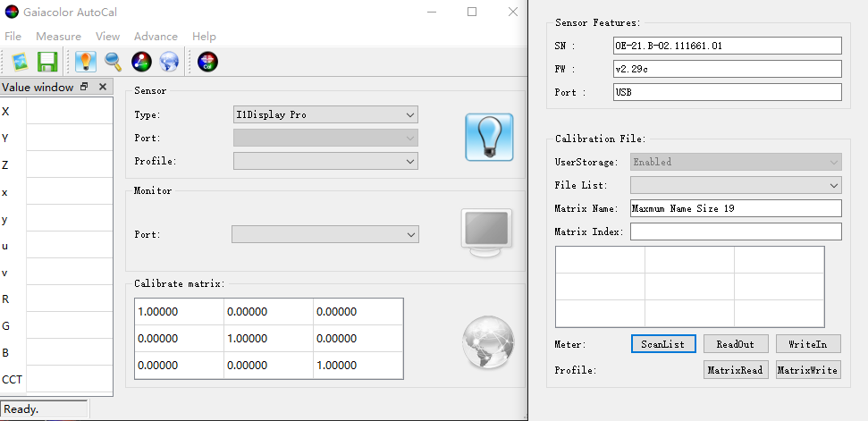
Task: Click the blue globe toolbar icon
Action: pyautogui.click(x=169, y=62)
